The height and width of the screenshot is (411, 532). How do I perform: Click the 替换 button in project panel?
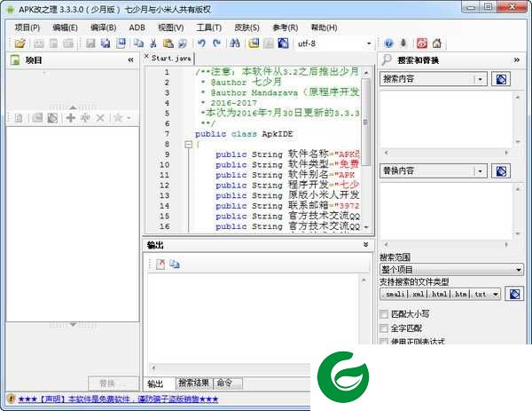113,383
